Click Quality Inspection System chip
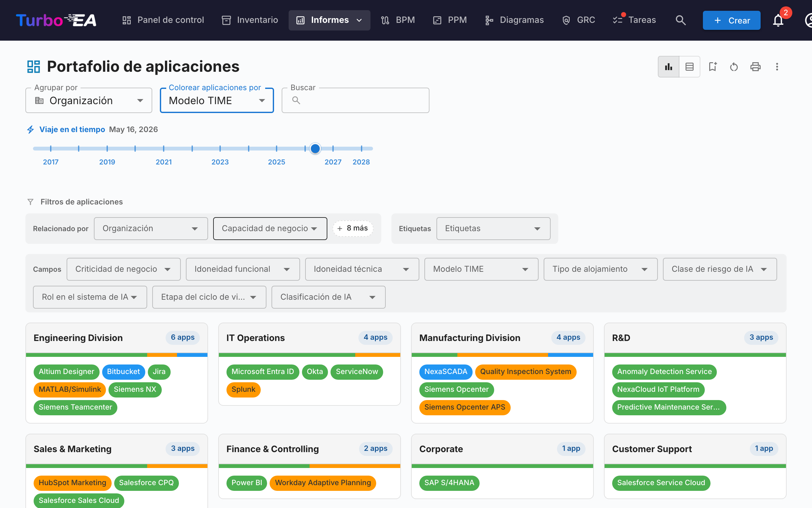Screen dimensions: 812x508 (x=526, y=371)
